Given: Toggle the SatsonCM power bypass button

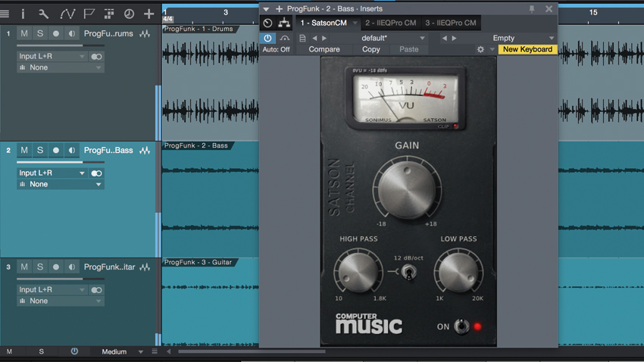Looking at the screenshot, I should pos(267,38).
